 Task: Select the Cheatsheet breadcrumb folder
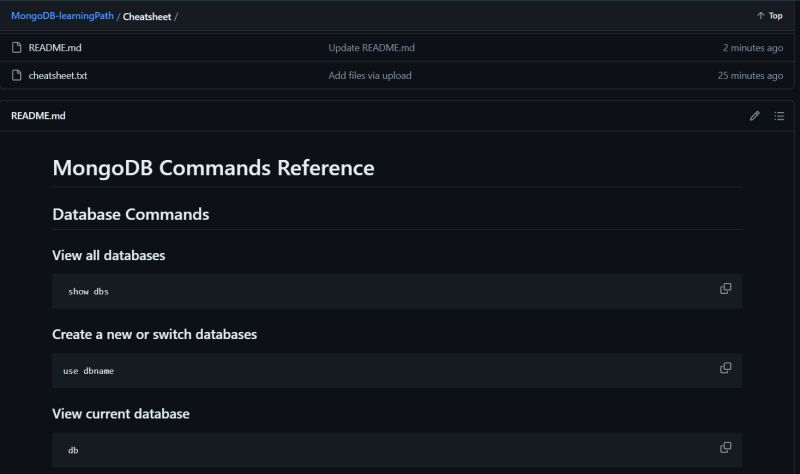pyautogui.click(x=147, y=16)
